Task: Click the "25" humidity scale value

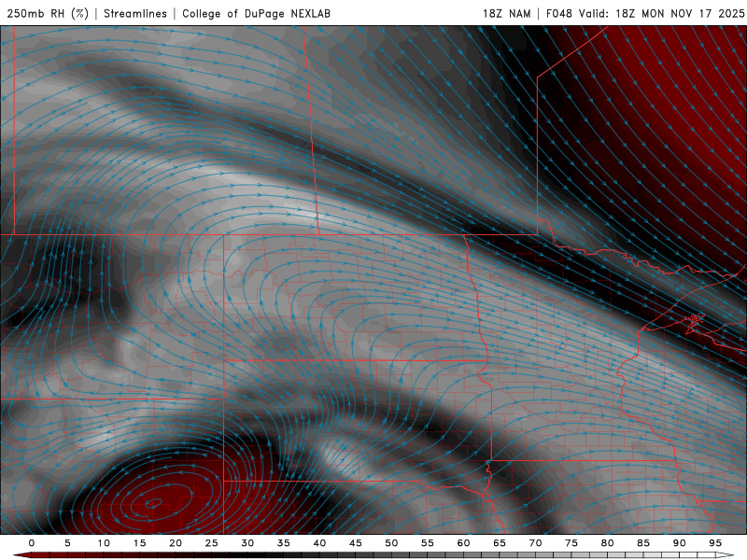Action: (212, 543)
